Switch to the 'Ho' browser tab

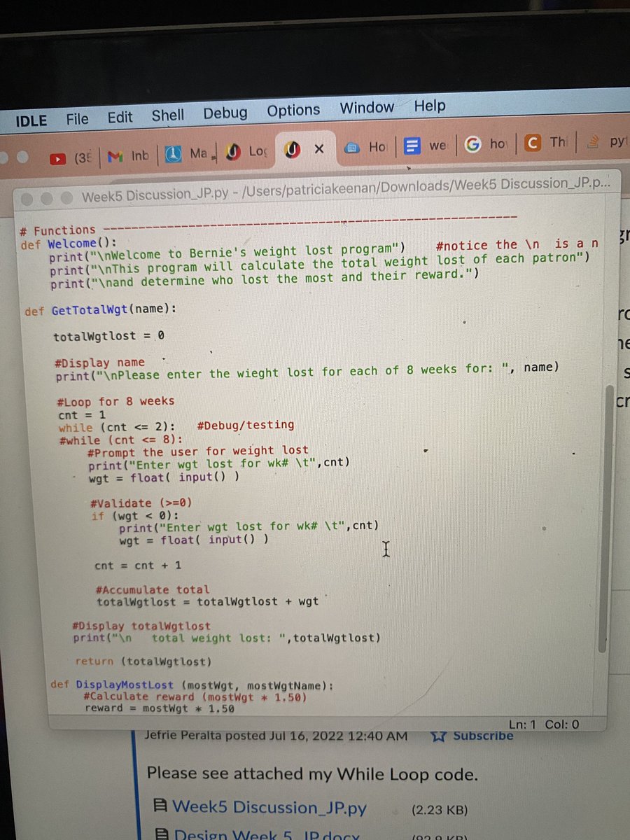point(367,148)
